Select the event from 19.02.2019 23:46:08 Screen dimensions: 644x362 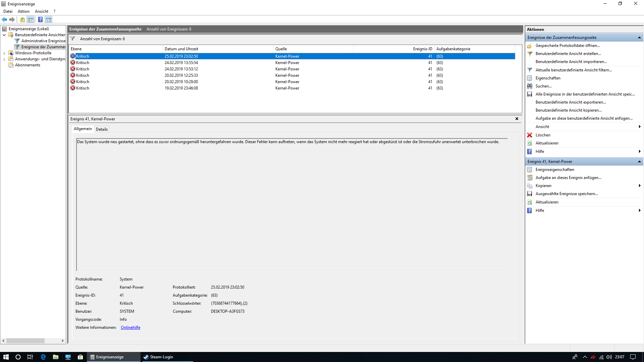[x=181, y=88]
